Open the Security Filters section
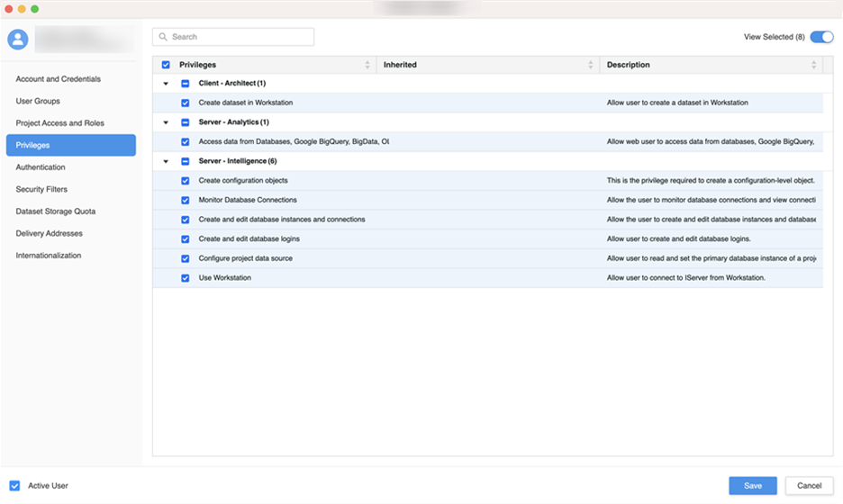843x504 pixels. (x=41, y=190)
